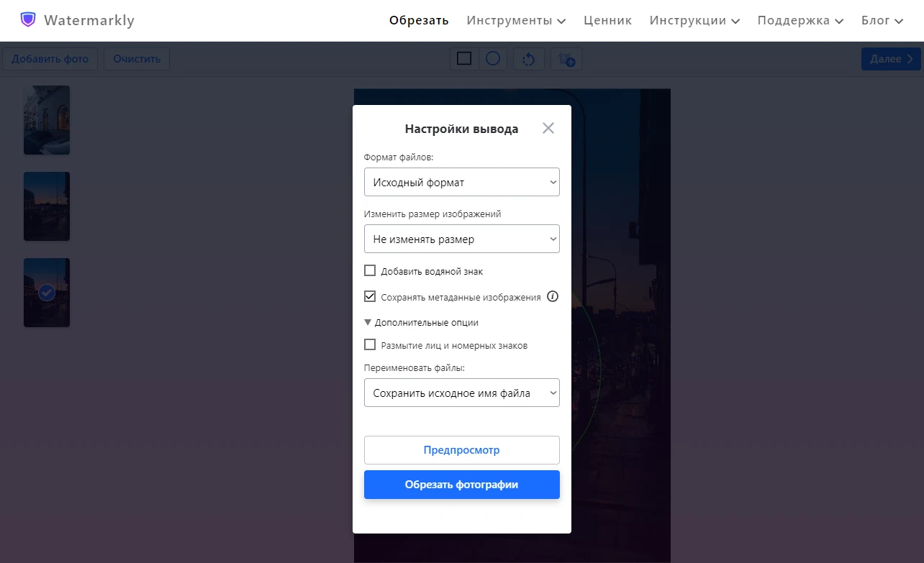Click the Очистить button
924x563 pixels.
(137, 59)
